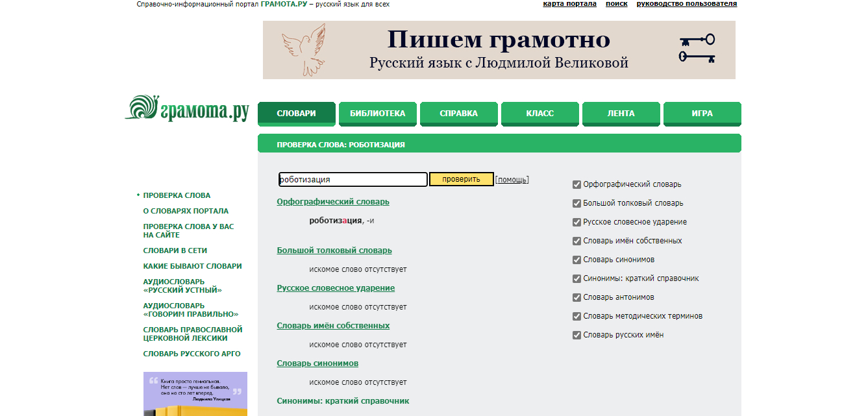Uncheck Словарь методических терминов checkbox
This screenshot has width=868, height=416.
(577, 316)
